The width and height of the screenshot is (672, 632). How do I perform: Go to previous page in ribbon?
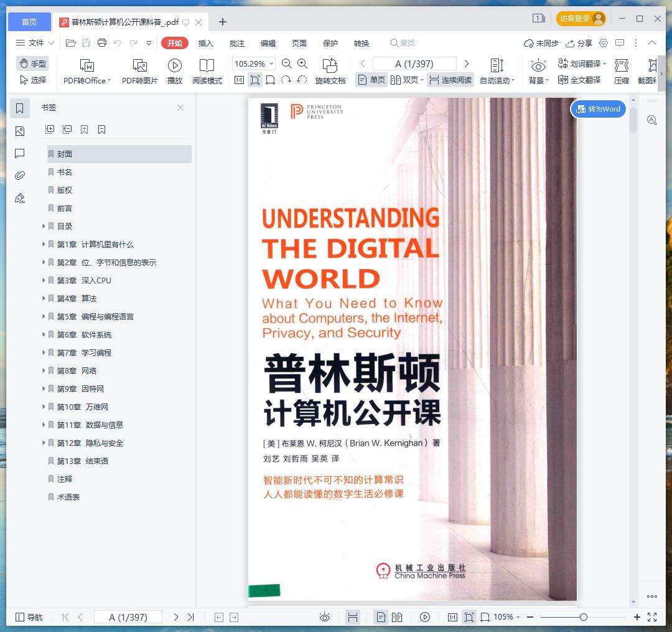coord(363,64)
